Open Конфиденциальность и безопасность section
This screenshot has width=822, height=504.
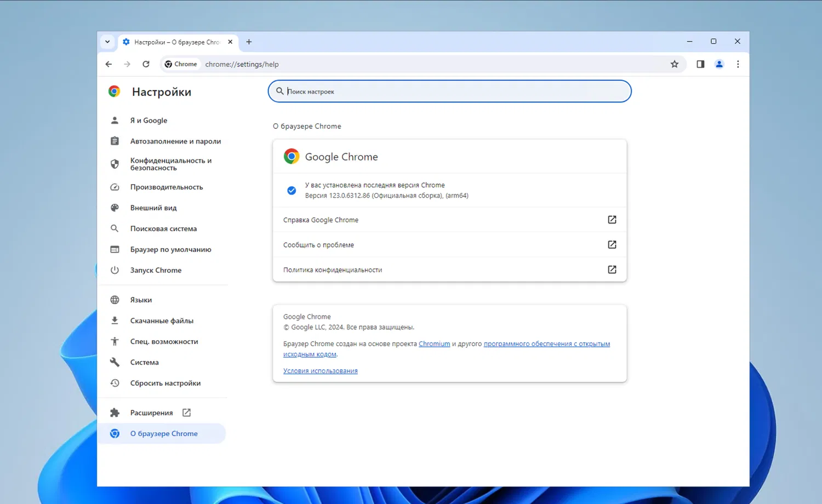point(171,164)
